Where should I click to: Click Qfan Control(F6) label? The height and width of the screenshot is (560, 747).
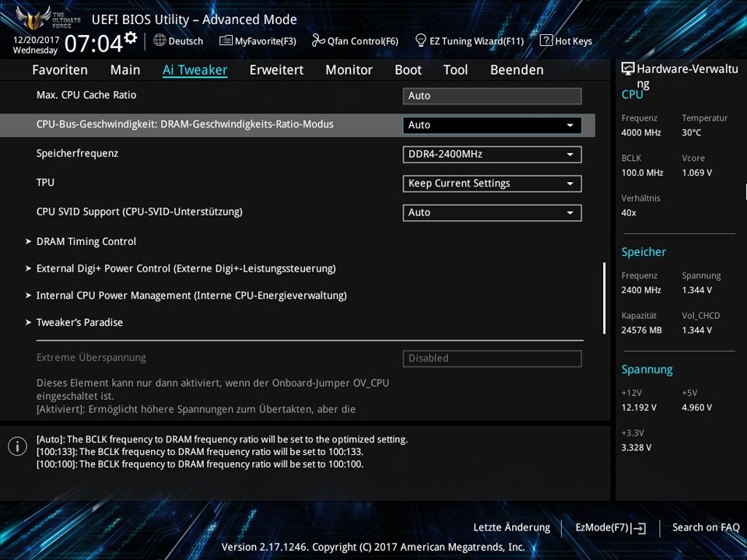[x=363, y=41]
